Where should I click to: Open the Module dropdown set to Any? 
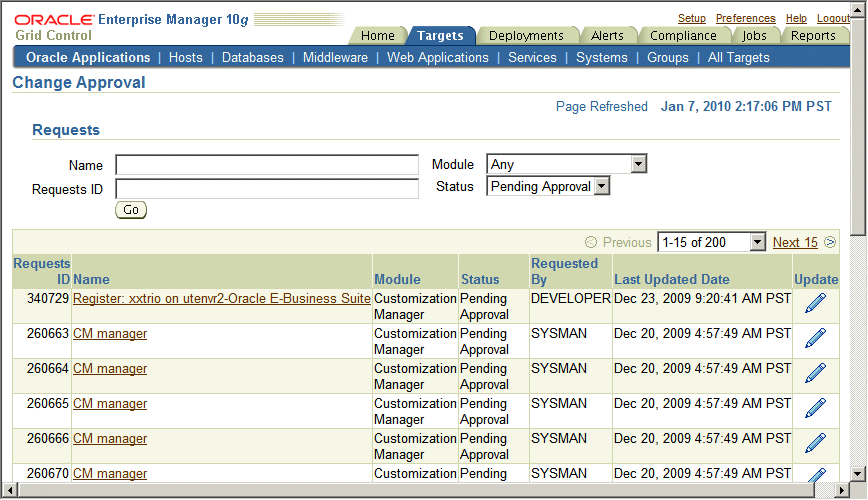pyautogui.click(x=566, y=164)
